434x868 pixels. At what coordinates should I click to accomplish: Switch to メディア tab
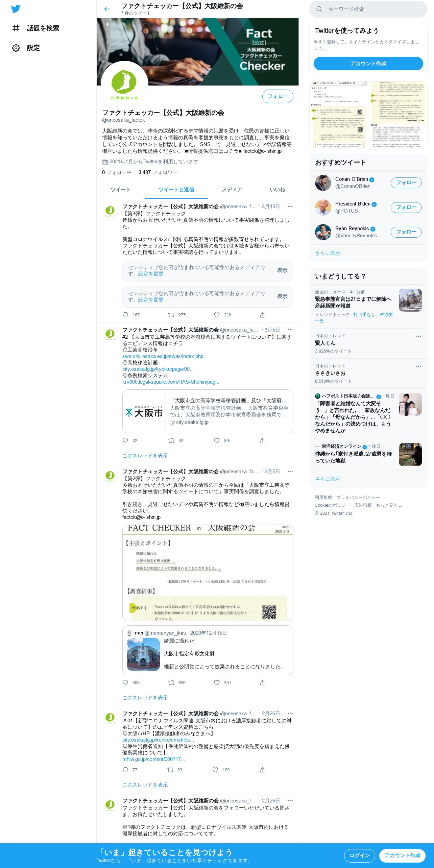(232, 190)
